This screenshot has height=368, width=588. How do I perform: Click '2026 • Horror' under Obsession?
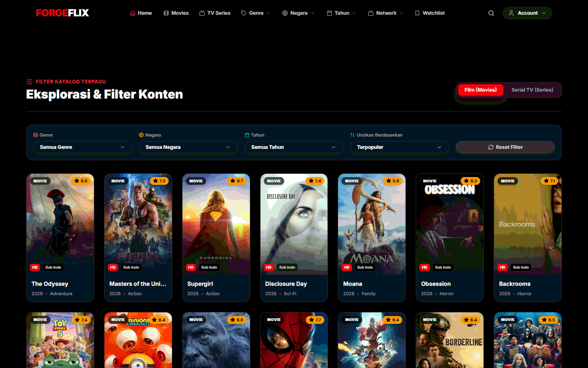437,294
